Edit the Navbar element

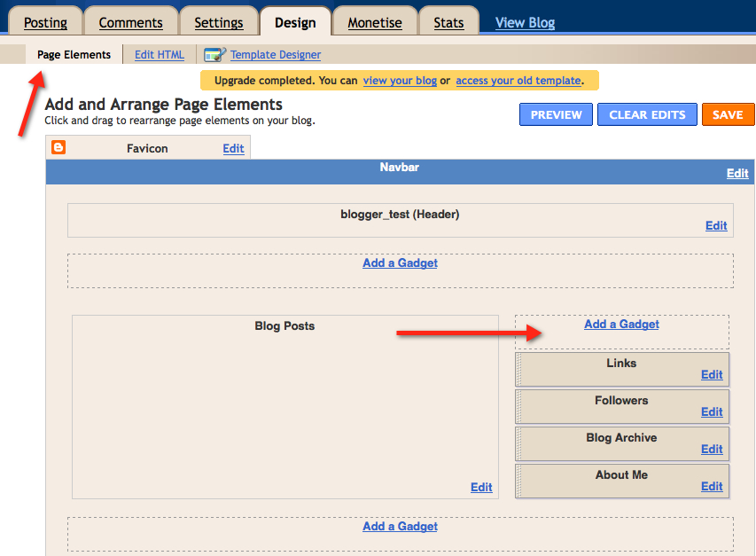tap(737, 173)
